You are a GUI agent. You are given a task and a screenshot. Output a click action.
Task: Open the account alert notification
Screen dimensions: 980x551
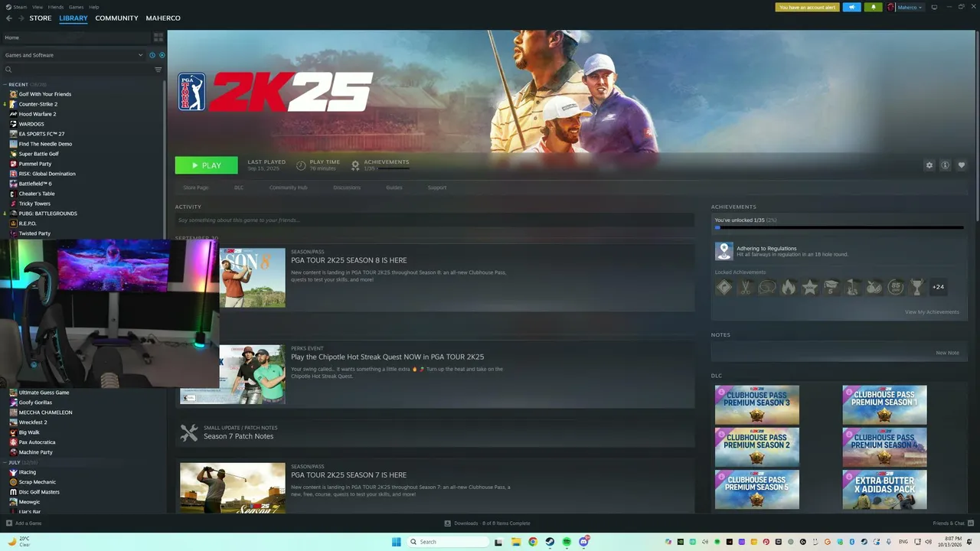(x=808, y=7)
